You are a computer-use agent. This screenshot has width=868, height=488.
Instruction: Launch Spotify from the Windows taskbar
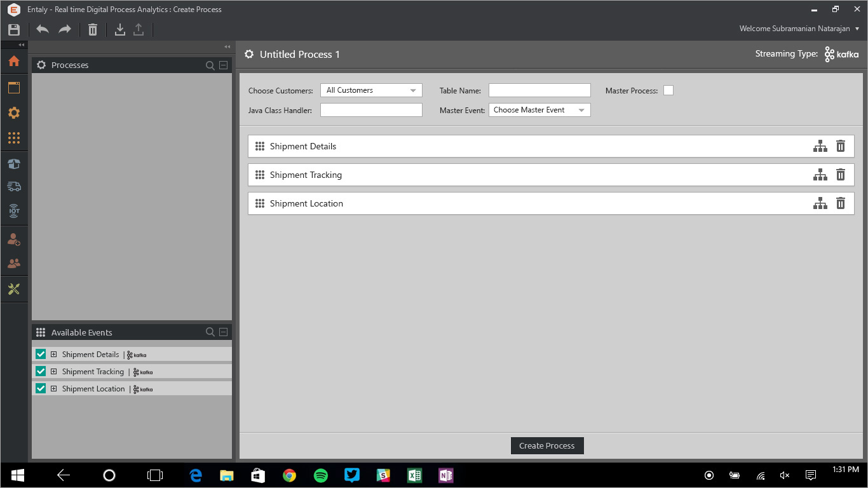pos(321,475)
